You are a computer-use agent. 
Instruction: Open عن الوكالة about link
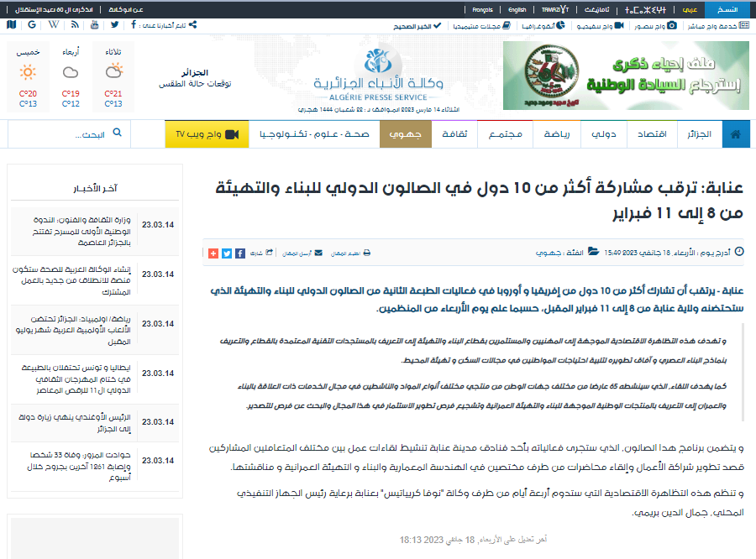(126, 9)
